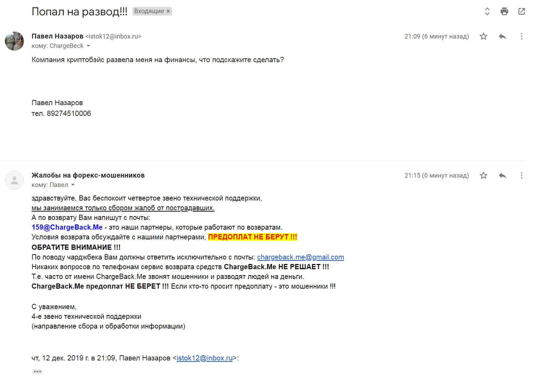Click the 159@ChargeBack.Me blue address
Viewport: 534px width, 392px height.
coord(67,227)
